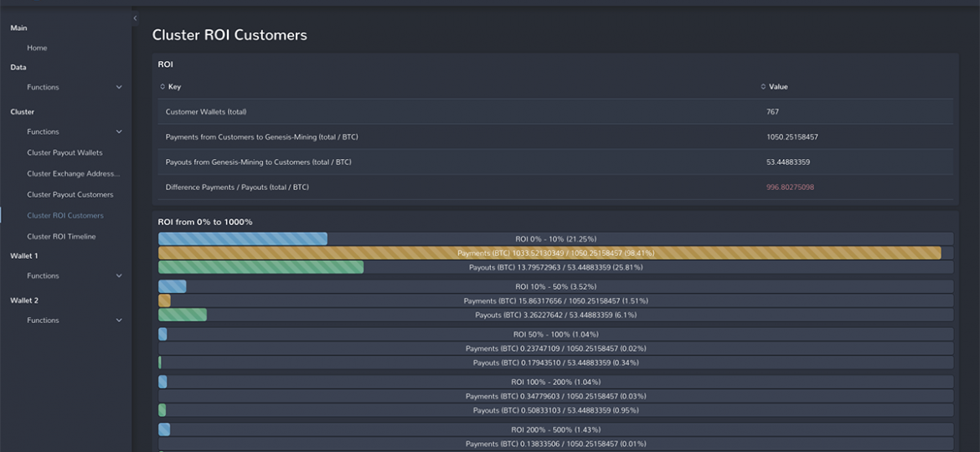Click the Payouts 0.50833103 progress bar

(x=555, y=410)
